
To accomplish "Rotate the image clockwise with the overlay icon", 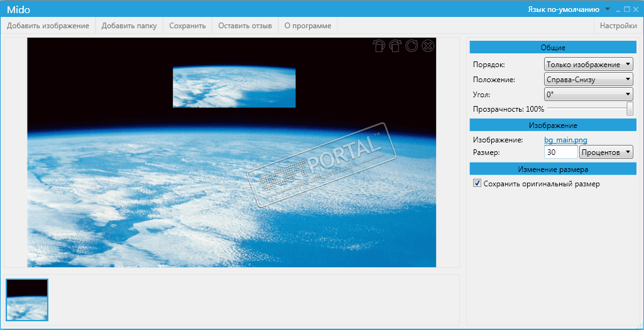I will 395,46.
